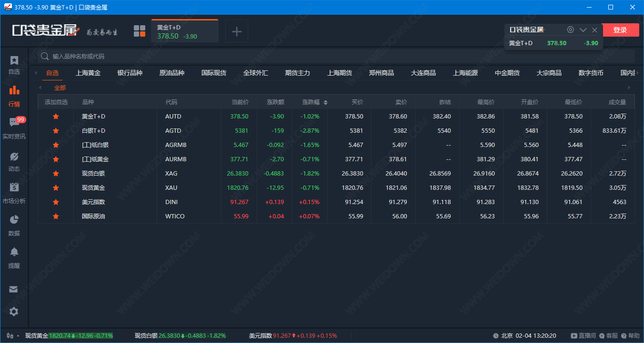Toggle favorite star for 黄金T+D
The image size is (644, 343).
tap(56, 116)
